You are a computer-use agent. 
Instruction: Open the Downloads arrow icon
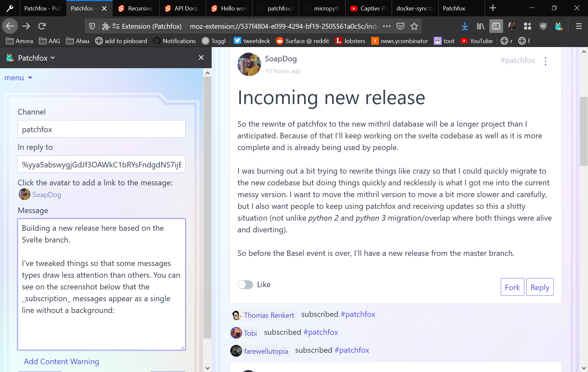tap(465, 26)
